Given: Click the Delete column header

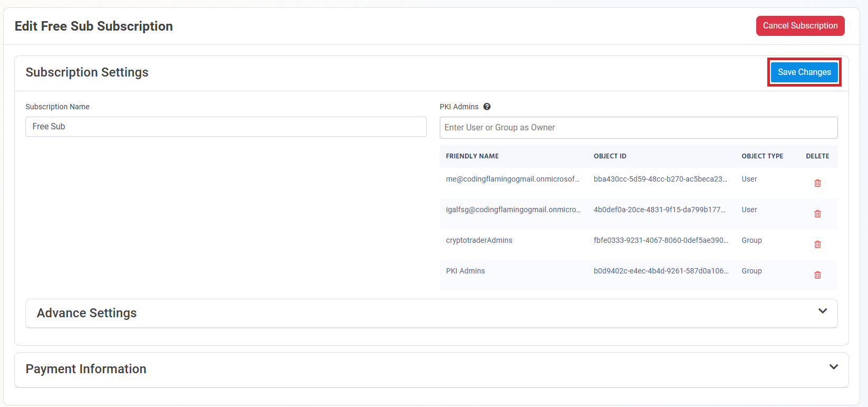Looking at the screenshot, I should pos(817,156).
